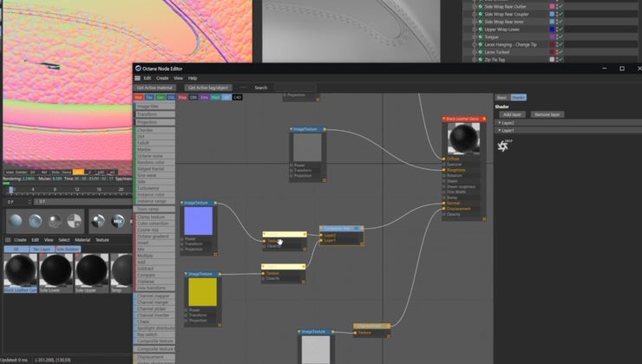Screen dimensions: 642x364
Task: Click Get Active tag/object button
Action: (208, 88)
